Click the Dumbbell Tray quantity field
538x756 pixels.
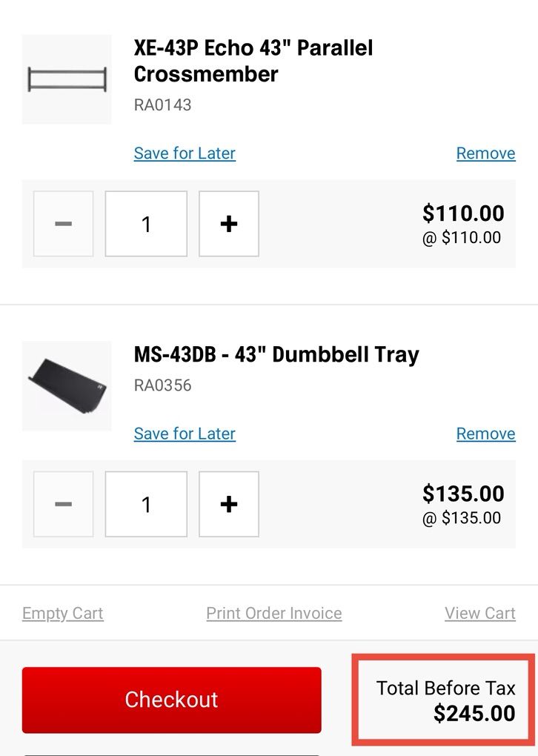tap(146, 504)
